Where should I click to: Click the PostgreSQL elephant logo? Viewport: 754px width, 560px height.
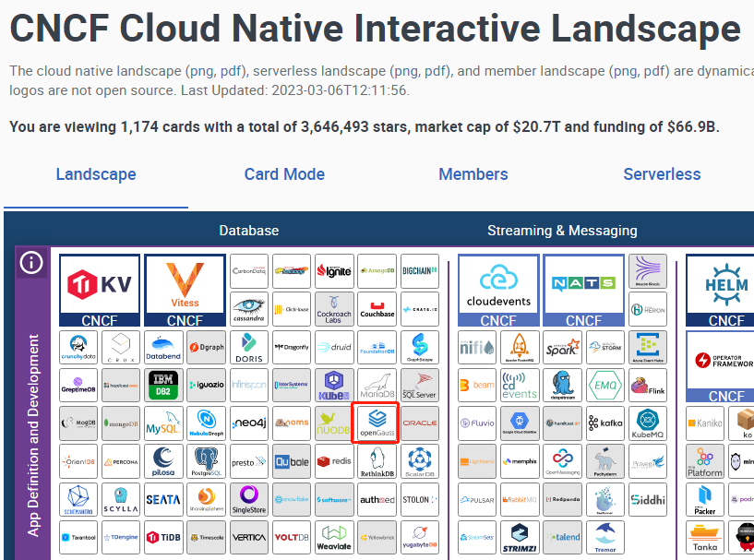[x=207, y=461]
